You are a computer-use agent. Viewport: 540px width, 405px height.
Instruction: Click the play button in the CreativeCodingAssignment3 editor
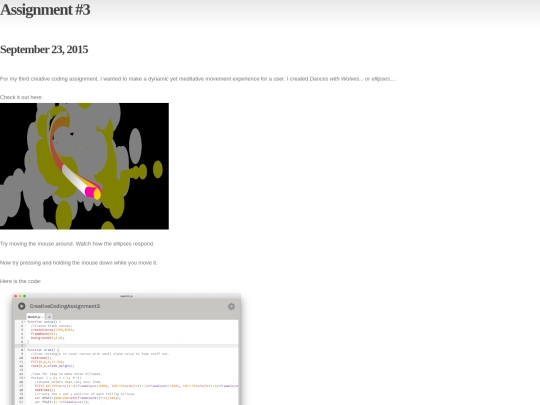(x=22, y=306)
